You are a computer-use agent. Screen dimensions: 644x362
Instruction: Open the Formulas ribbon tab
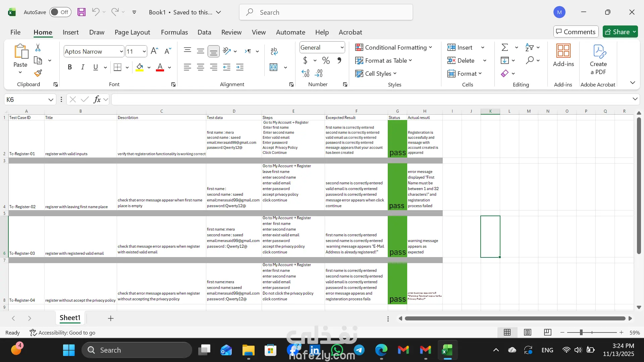(x=174, y=32)
